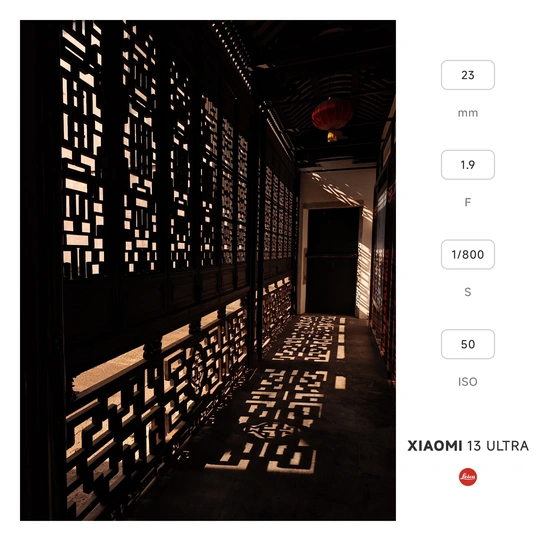The height and width of the screenshot is (540, 540).
Task: Click the large leftmost lattice window panel
Action: pos(82,150)
